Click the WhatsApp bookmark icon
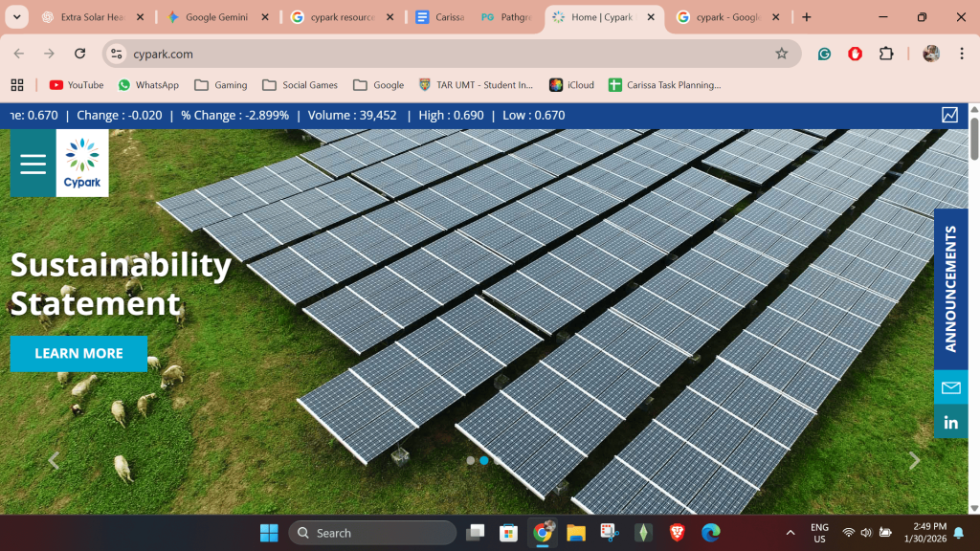The width and height of the screenshot is (980, 551). pyautogui.click(x=123, y=84)
